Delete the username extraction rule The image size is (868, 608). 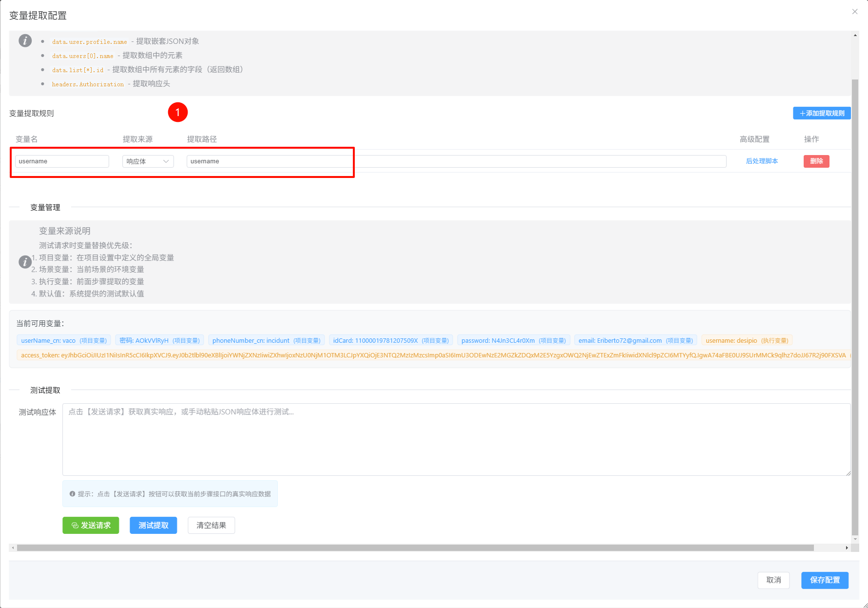[816, 161]
